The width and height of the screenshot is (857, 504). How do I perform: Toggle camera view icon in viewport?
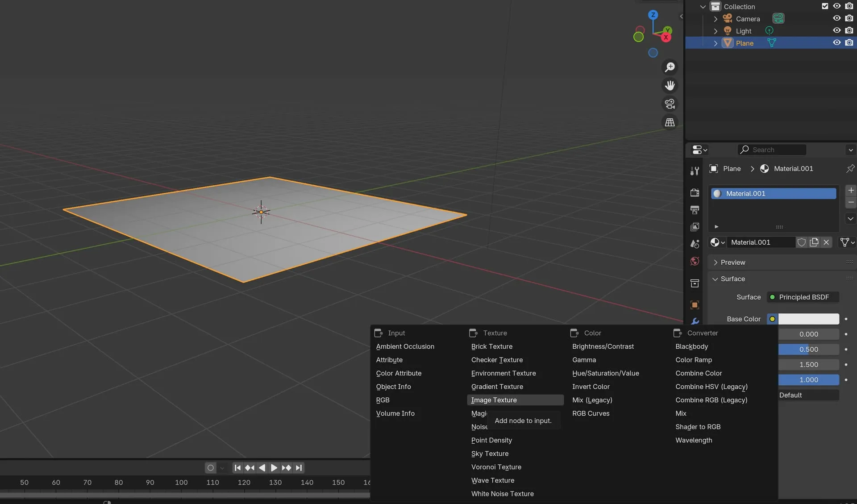(x=670, y=104)
